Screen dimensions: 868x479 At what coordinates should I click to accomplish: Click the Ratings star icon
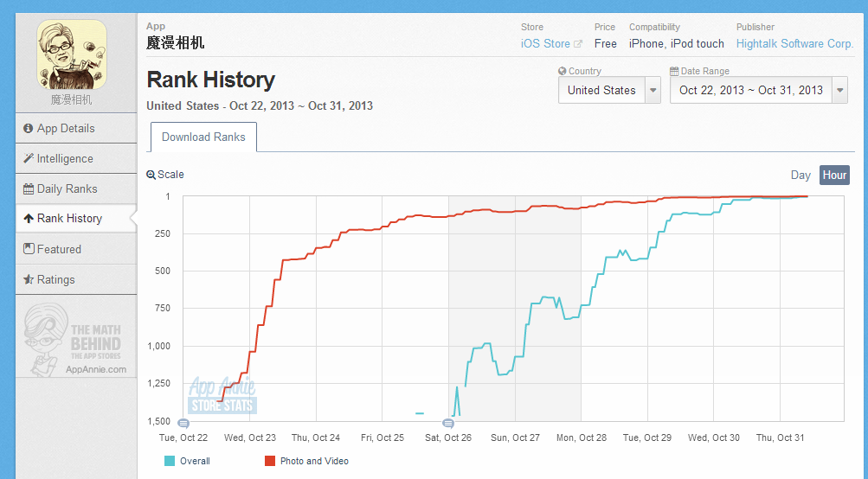coord(29,279)
